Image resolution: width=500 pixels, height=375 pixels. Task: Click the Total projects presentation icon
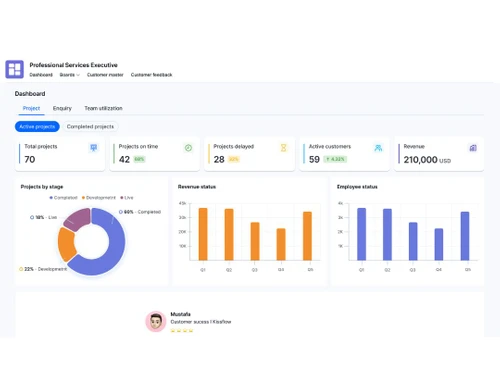[94, 148]
